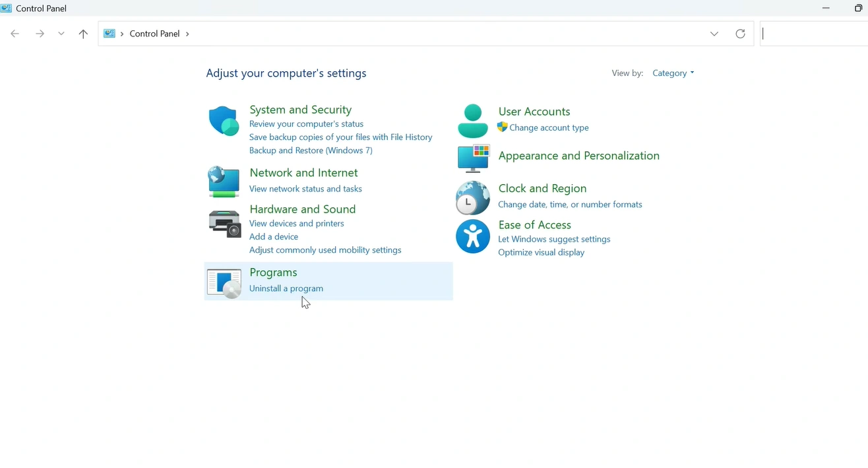Click the Clock and Region icon
This screenshot has height=468, width=868.
(x=473, y=197)
